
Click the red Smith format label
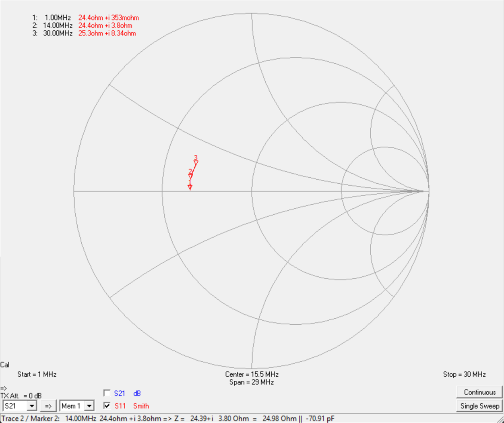pyautogui.click(x=141, y=406)
